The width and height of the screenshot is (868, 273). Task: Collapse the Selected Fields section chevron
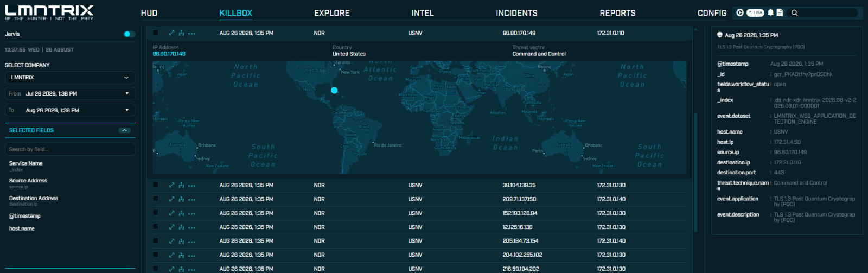pyautogui.click(x=124, y=130)
